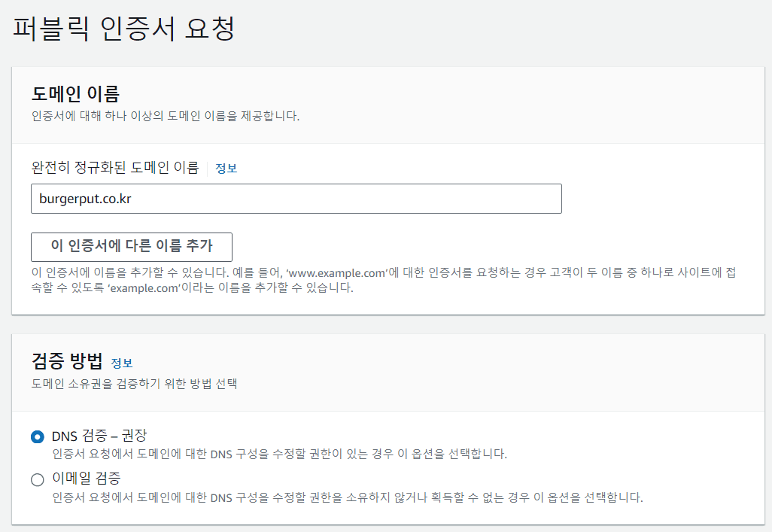Click the description text under DNS 검증
This screenshot has height=532, width=772.
[280, 454]
